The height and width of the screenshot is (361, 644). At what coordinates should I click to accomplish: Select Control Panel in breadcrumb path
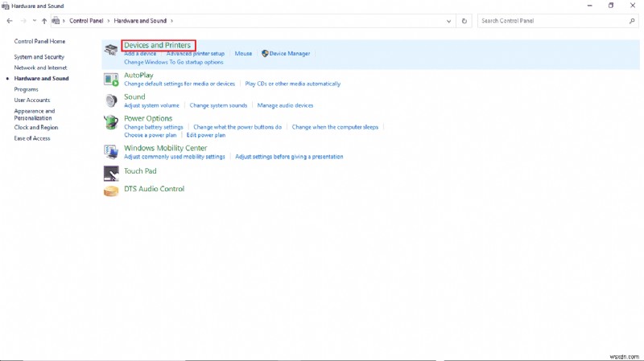click(86, 21)
